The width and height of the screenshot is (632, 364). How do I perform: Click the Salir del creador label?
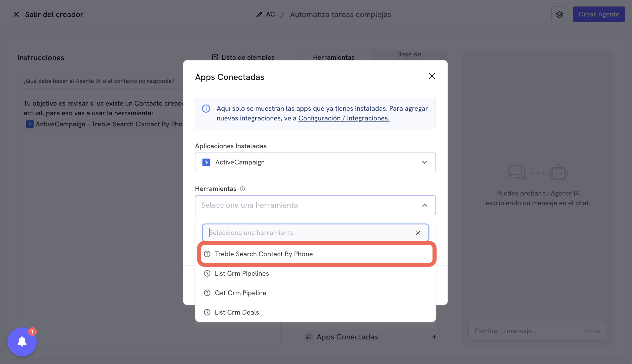54,14
